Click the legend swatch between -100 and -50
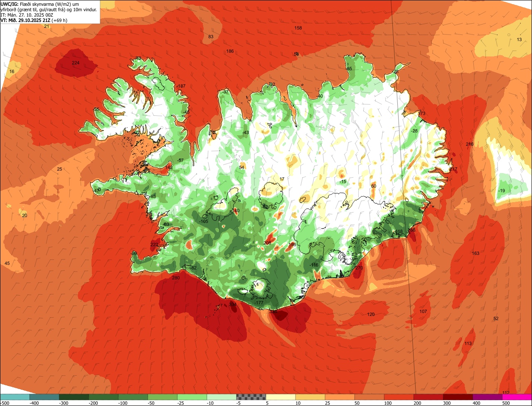 (133, 397)
